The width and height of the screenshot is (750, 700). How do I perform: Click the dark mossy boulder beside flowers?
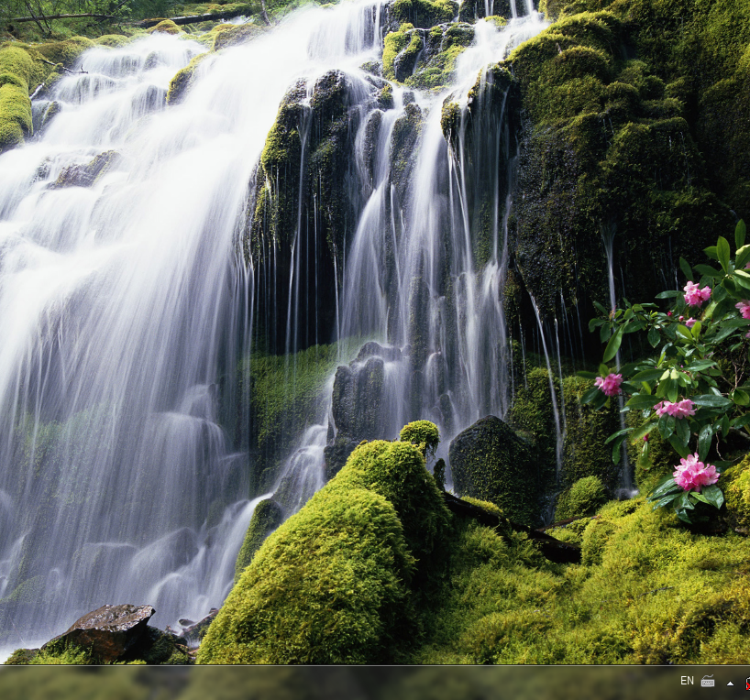click(495, 465)
